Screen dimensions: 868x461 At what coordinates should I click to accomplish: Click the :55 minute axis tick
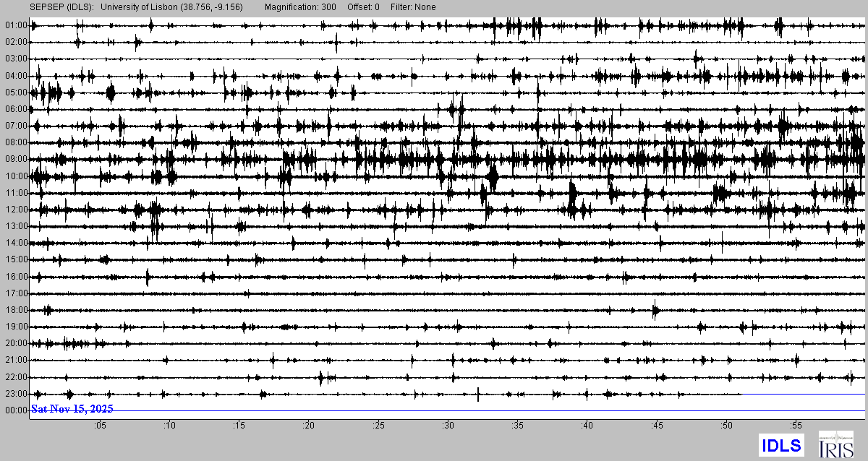pyautogui.click(x=796, y=426)
